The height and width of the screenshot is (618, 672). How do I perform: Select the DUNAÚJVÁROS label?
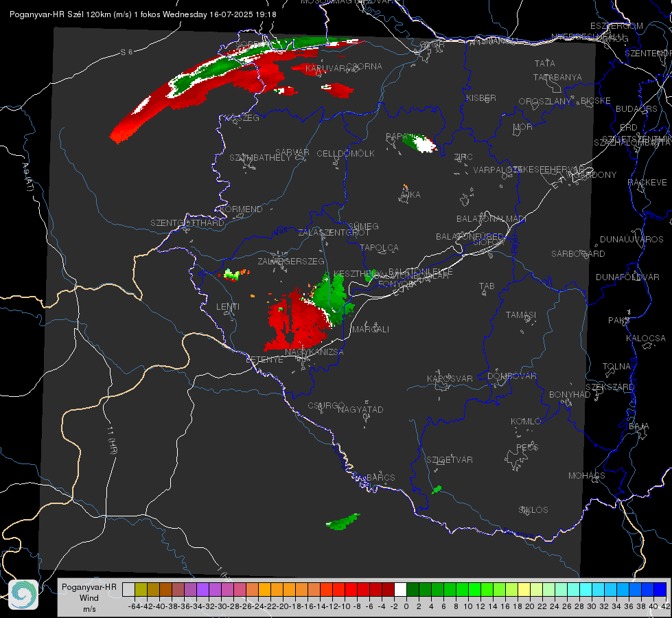pos(632,240)
